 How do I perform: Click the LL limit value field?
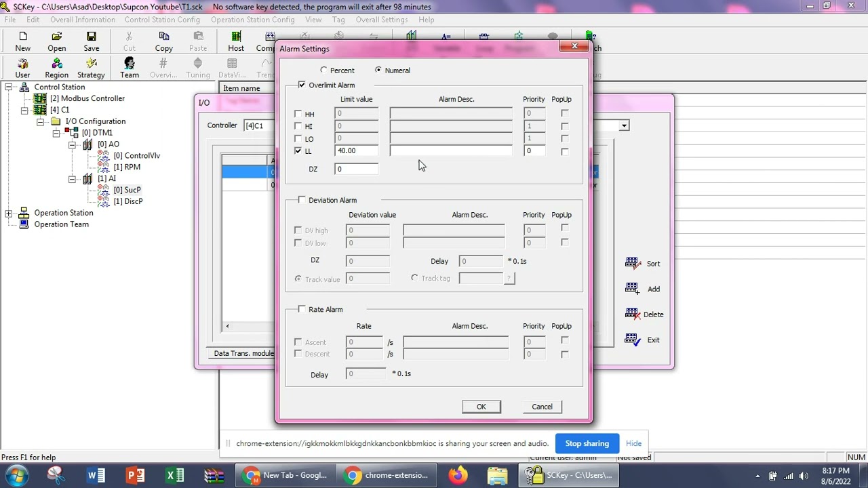[356, 150]
